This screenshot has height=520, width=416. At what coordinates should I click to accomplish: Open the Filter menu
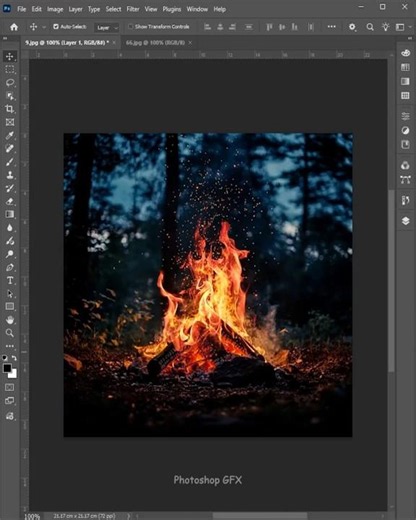point(133,9)
